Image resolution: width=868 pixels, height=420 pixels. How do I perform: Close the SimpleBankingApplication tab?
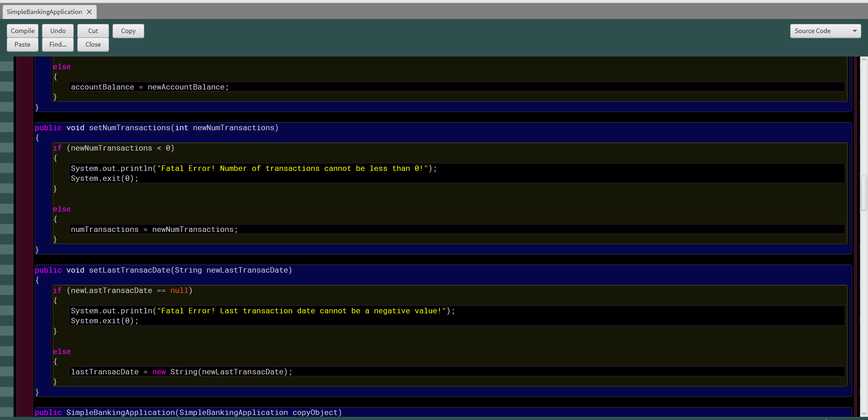[89, 12]
